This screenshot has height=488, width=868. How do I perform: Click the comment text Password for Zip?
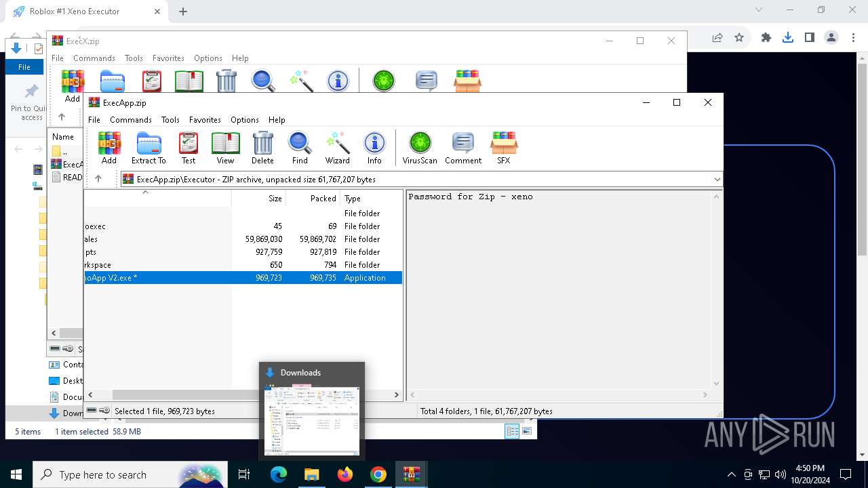click(x=471, y=197)
